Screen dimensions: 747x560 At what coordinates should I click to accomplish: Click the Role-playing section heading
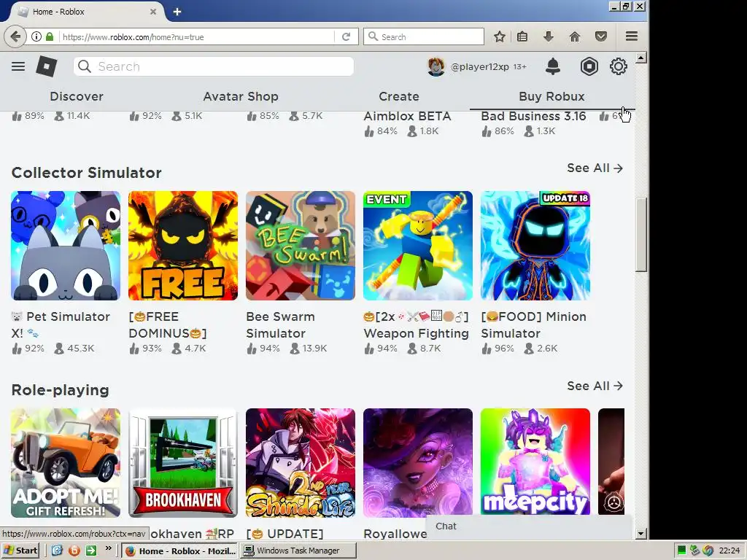(61, 390)
